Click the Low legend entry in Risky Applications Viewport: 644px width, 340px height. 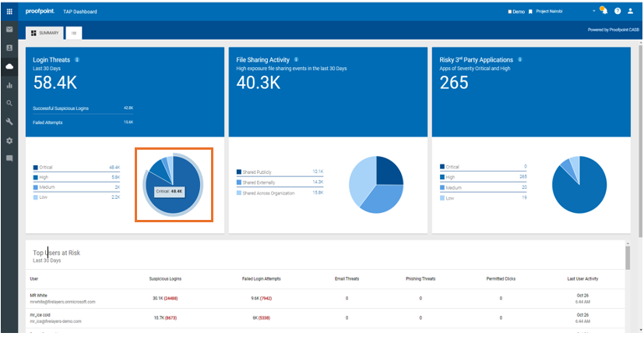point(483,198)
